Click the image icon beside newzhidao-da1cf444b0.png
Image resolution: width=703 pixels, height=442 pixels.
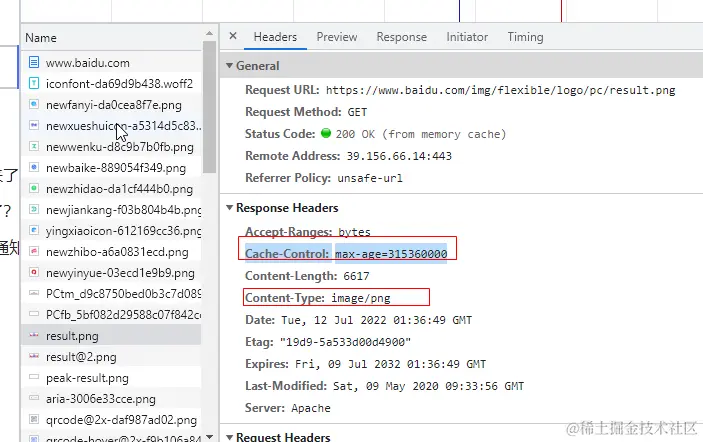(x=34, y=188)
